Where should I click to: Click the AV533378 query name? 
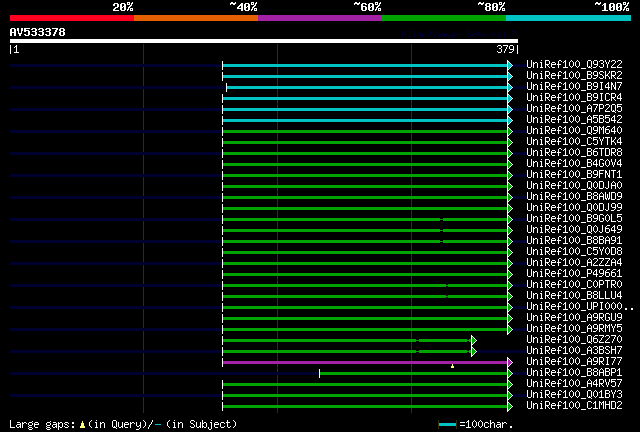[38, 32]
